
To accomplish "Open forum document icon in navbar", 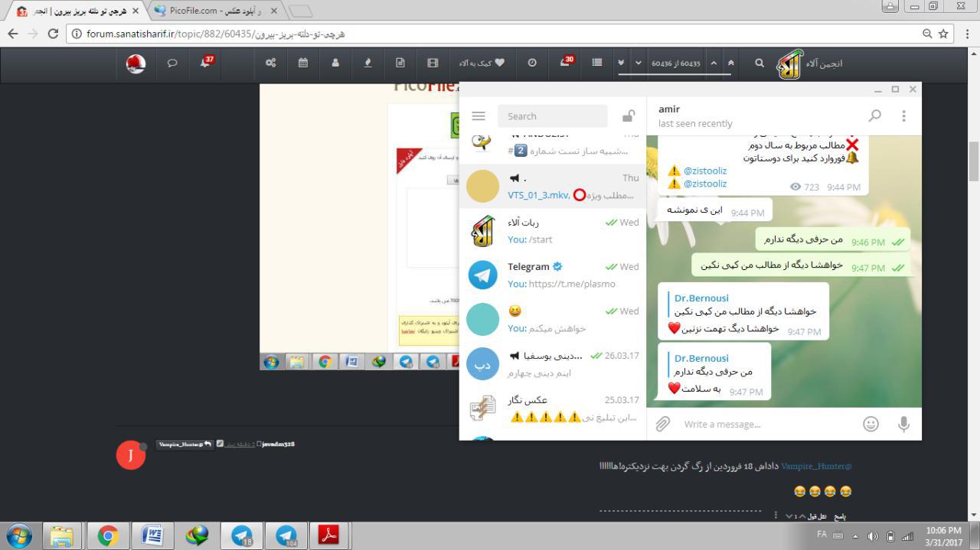I will 400,63.
